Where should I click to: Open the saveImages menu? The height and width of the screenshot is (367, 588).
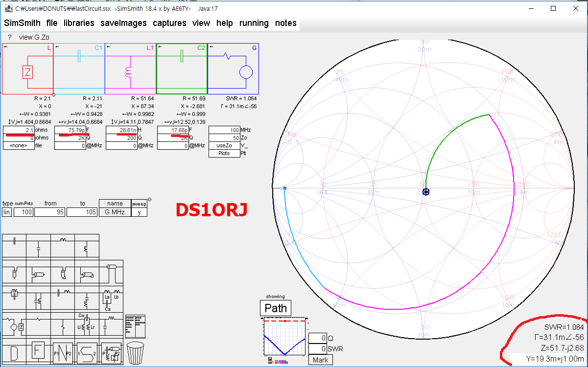123,23
